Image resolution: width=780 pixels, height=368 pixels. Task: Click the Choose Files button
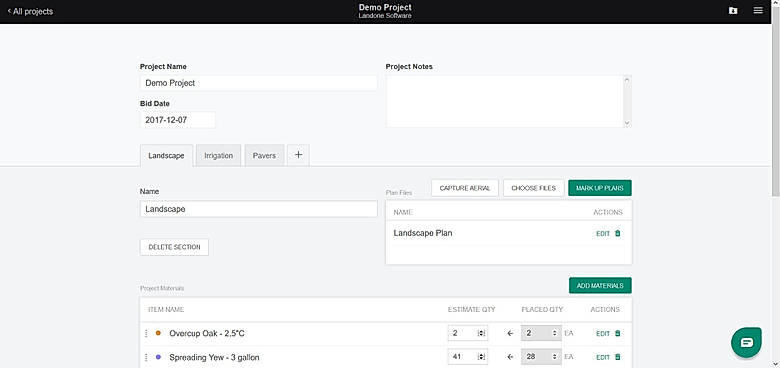pyautogui.click(x=534, y=188)
